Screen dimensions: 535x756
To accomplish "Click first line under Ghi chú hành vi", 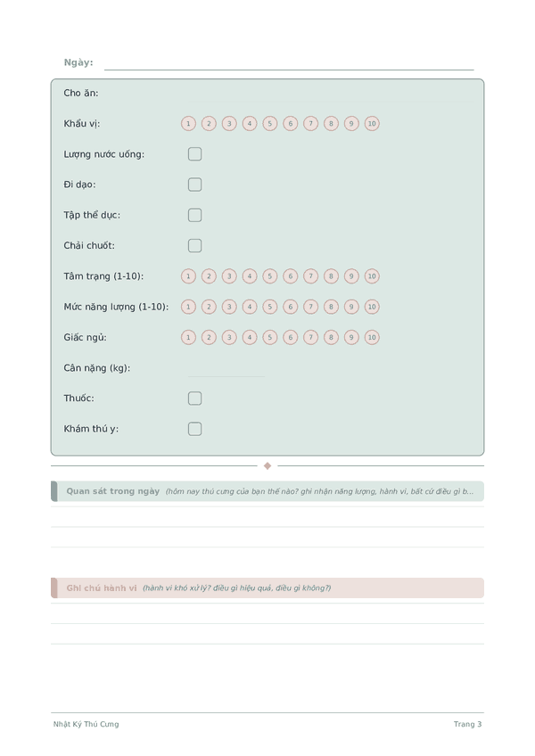I will (x=267, y=613).
